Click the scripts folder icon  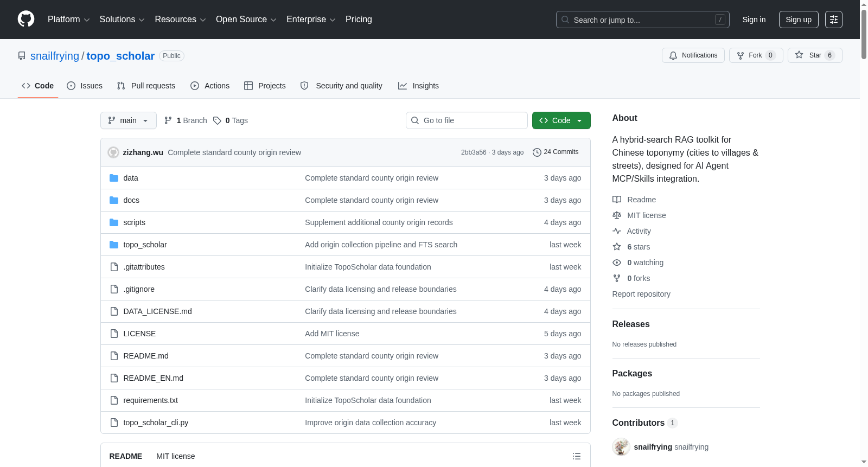(114, 222)
